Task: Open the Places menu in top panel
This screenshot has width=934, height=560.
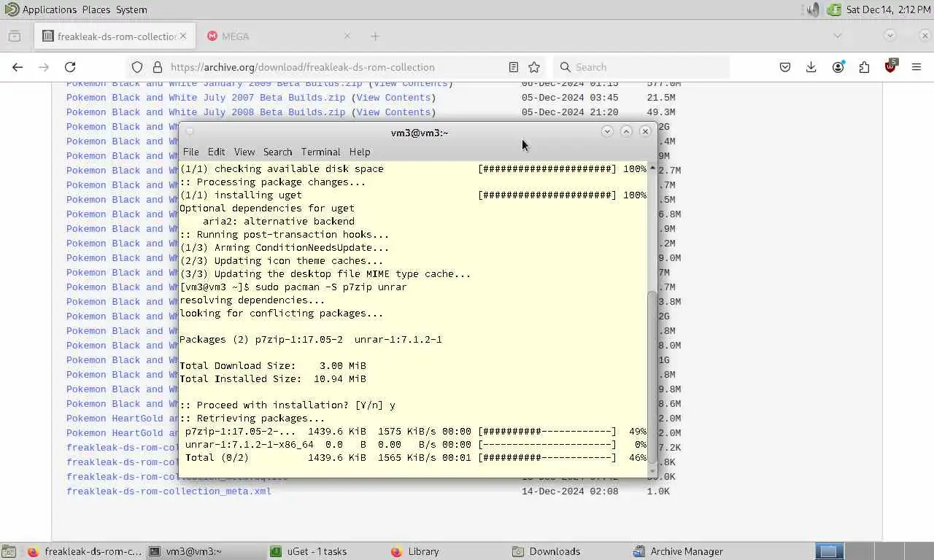Action: (x=96, y=9)
